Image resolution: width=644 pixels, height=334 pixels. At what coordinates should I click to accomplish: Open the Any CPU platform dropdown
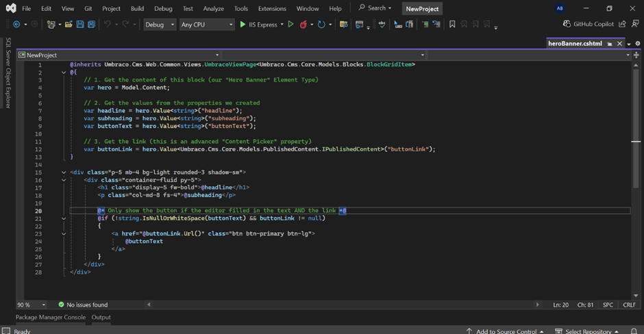pyautogui.click(x=206, y=25)
